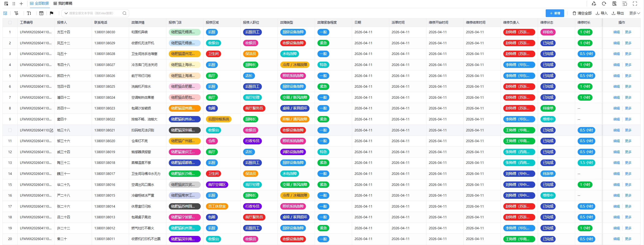This screenshot has height=245, width=644.
Task: Open the list search icon
Action: 625,4
